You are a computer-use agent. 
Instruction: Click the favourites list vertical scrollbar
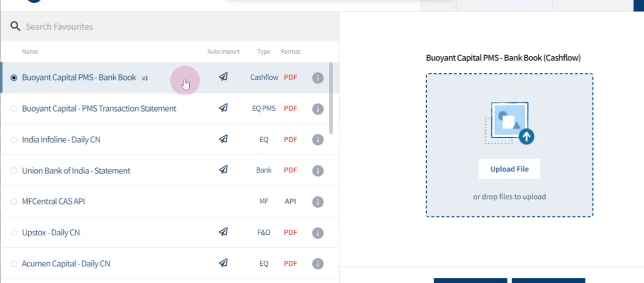pyautogui.click(x=331, y=99)
